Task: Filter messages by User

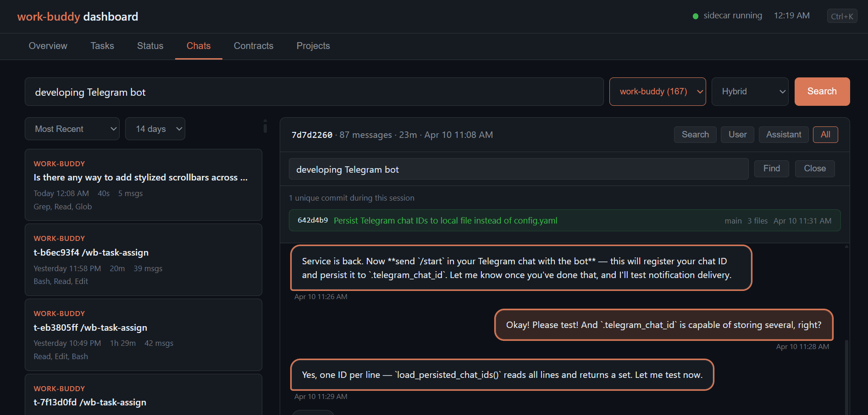Action: click(x=737, y=135)
